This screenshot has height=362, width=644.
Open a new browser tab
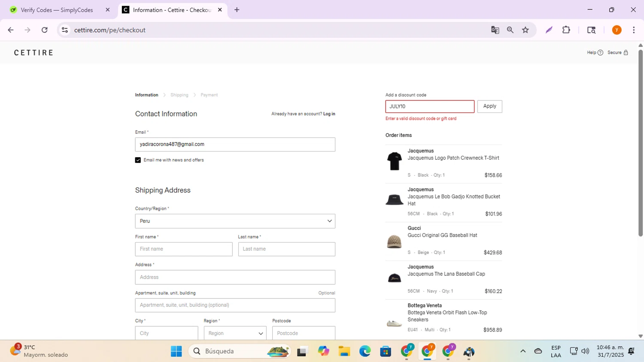click(237, 10)
